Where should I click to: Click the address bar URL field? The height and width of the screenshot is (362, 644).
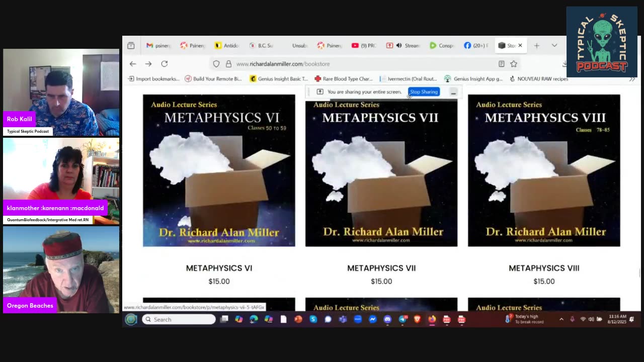click(x=365, y=64)
